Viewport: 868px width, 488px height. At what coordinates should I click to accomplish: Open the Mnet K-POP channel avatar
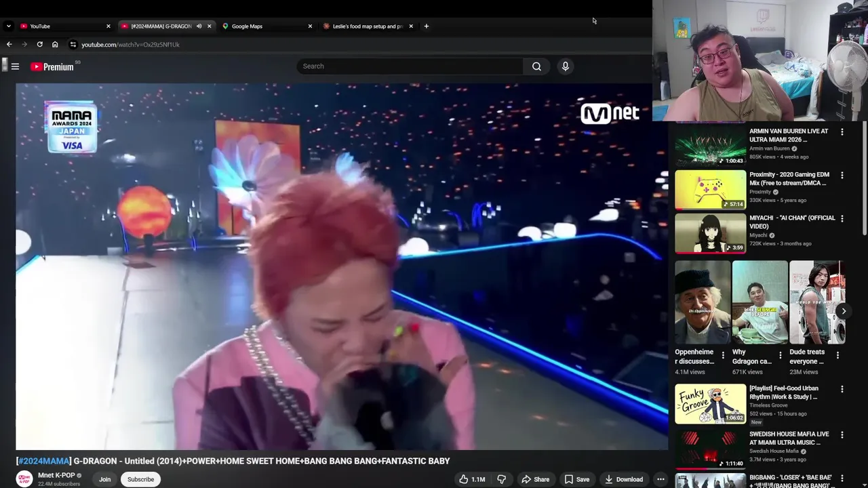point(24,479)
